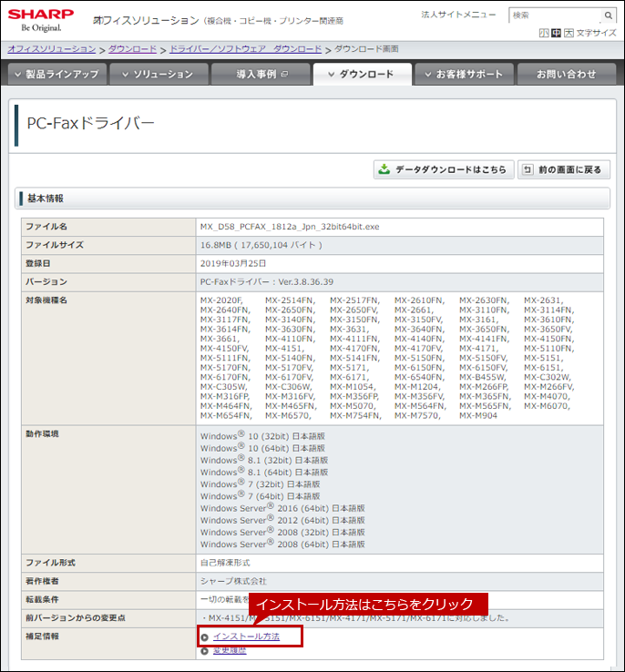This screenshot has height=672, width=625.
Task: Click model name MX-B455W
Action: (483, 378)
